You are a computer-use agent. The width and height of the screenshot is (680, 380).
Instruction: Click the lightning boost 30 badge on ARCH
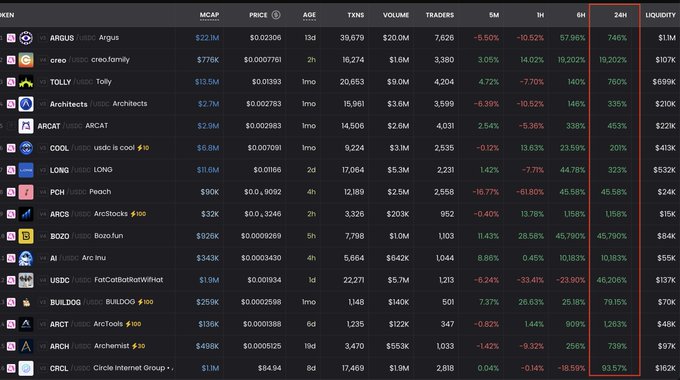(x=138, y=346)
